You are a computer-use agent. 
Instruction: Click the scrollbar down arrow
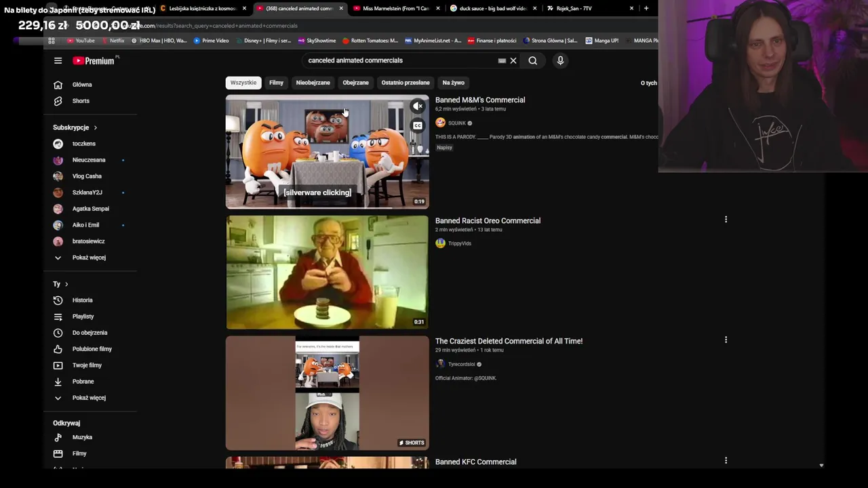(x=821, y=466)
